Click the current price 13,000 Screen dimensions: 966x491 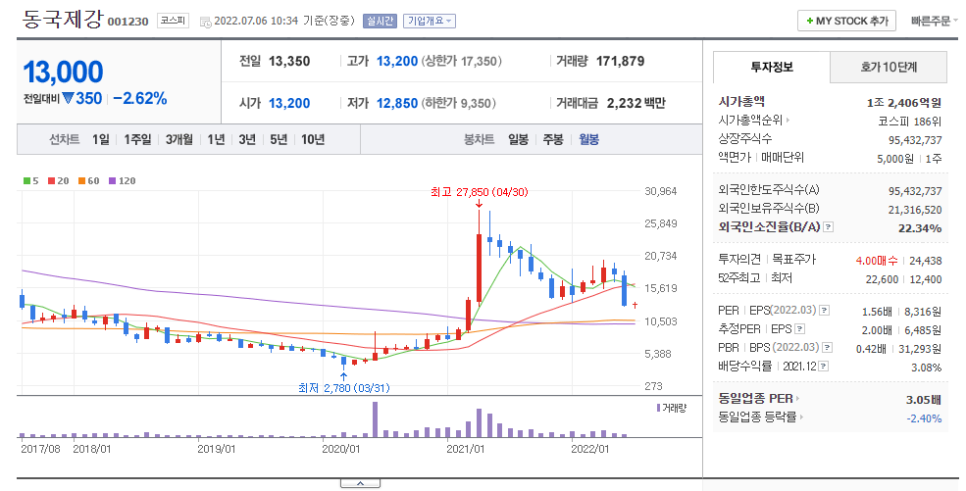[63, 72]
